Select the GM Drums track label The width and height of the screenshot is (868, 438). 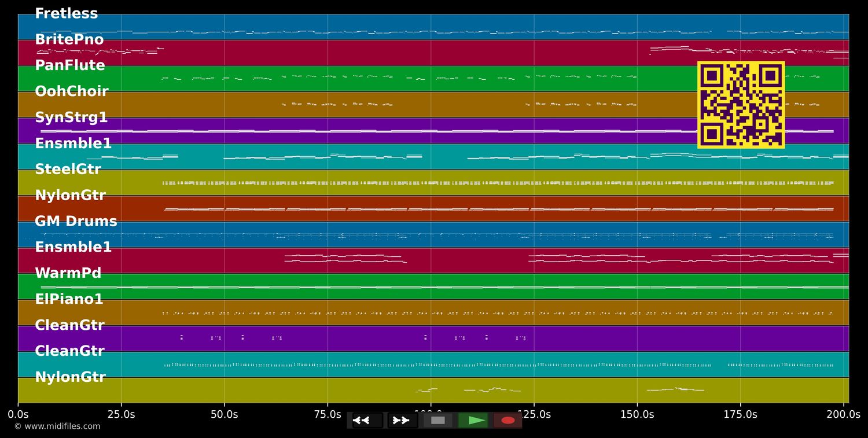click(x=76, y=222)
